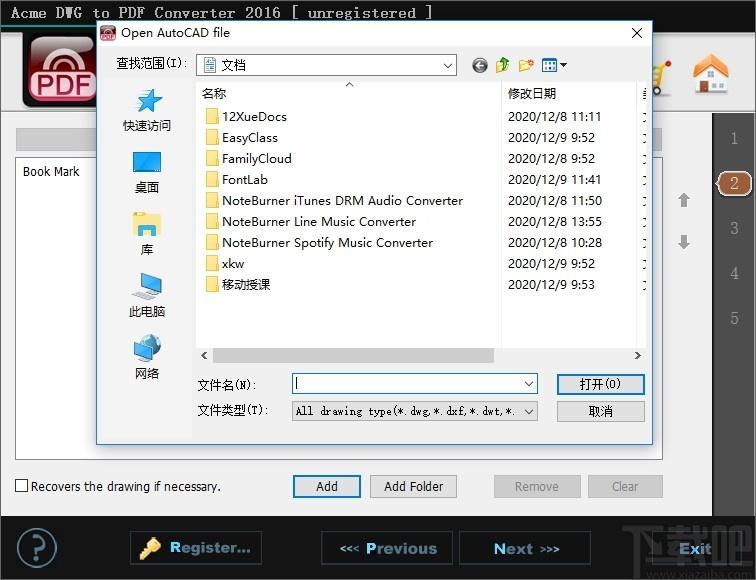
Task: Click the Next button
Action: click(x=525, y=548)
